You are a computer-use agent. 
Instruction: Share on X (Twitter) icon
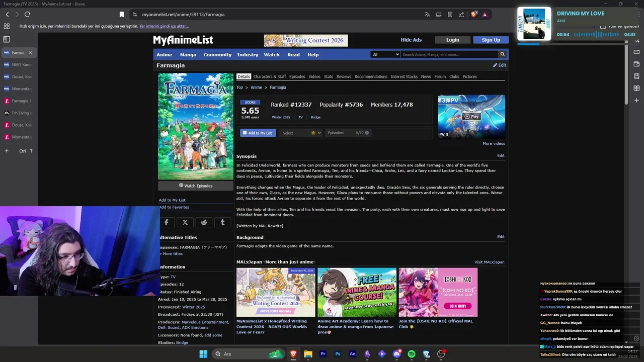point(185,222)
